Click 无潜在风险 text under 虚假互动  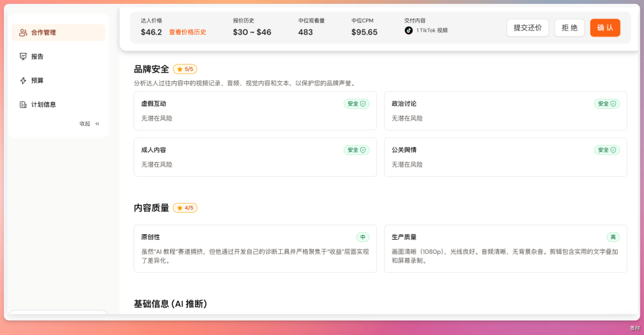coord(157,118)
